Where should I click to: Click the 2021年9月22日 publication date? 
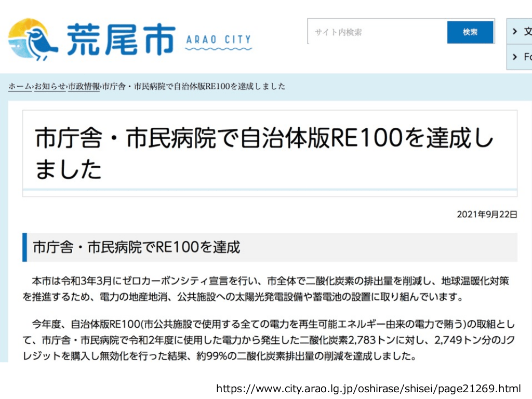tap(487, 214)
